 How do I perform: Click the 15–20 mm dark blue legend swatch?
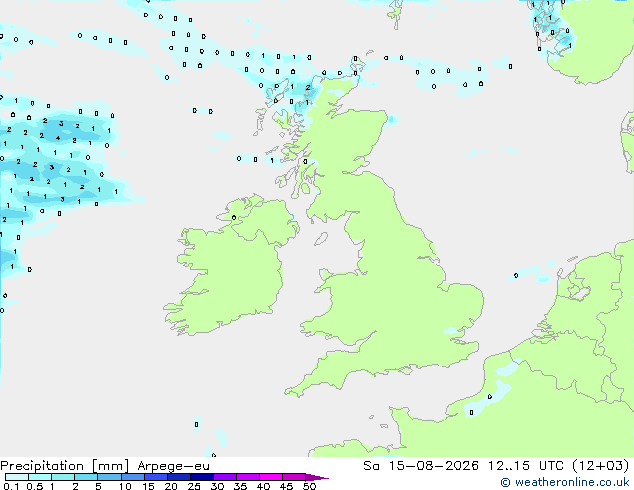[155, 477]
